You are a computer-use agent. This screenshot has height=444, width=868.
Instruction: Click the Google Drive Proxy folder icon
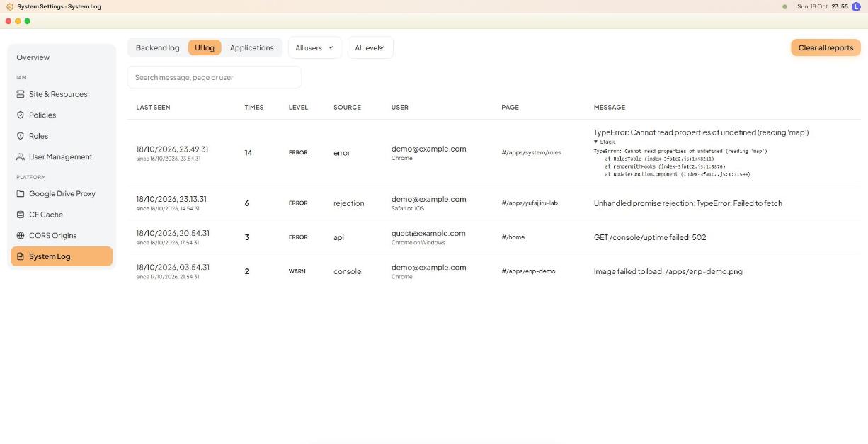click(x=21, y=193)
